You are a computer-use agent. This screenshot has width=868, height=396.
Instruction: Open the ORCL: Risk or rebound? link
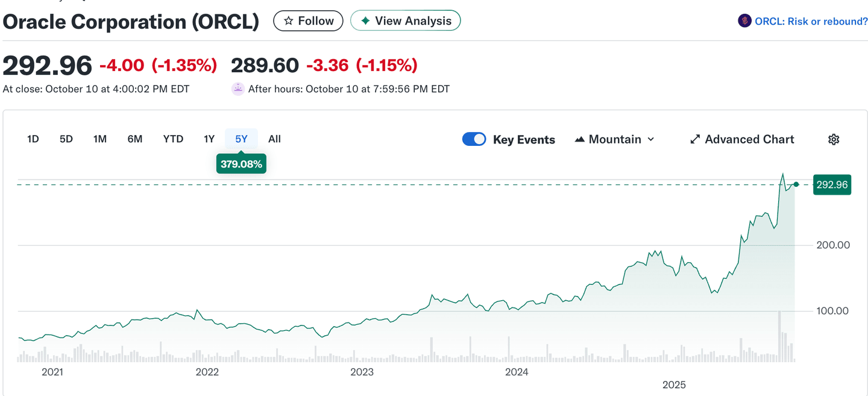(811, 21)
